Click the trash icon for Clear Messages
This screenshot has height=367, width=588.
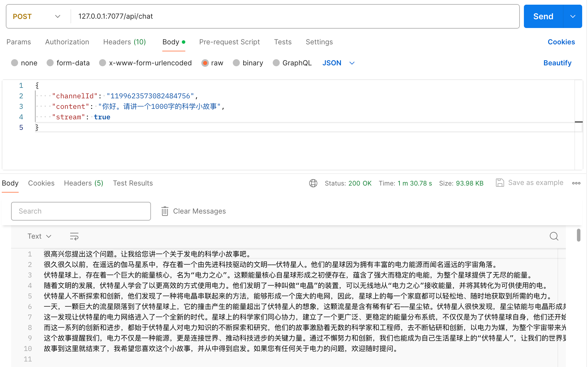coord(165,211)
